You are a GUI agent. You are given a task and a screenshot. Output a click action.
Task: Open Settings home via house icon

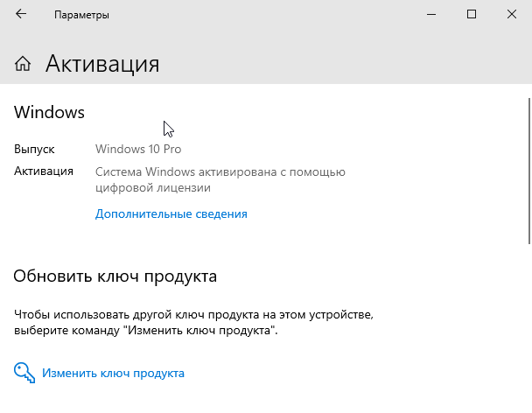23,64
